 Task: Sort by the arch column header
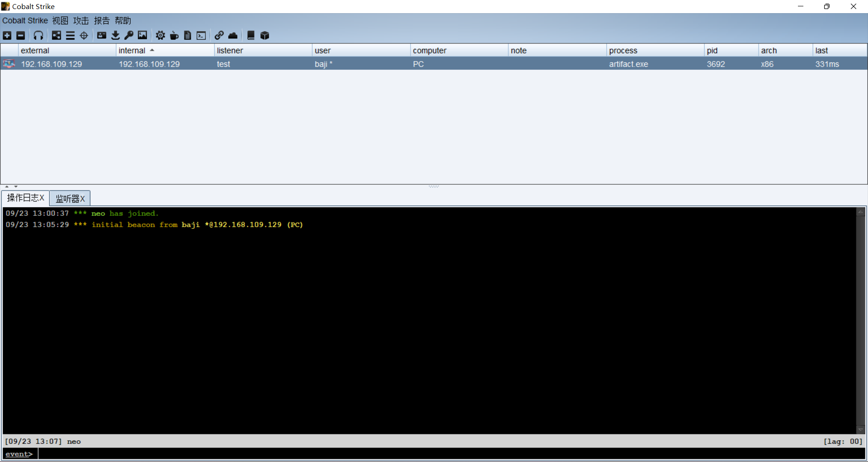click(786, 50)
